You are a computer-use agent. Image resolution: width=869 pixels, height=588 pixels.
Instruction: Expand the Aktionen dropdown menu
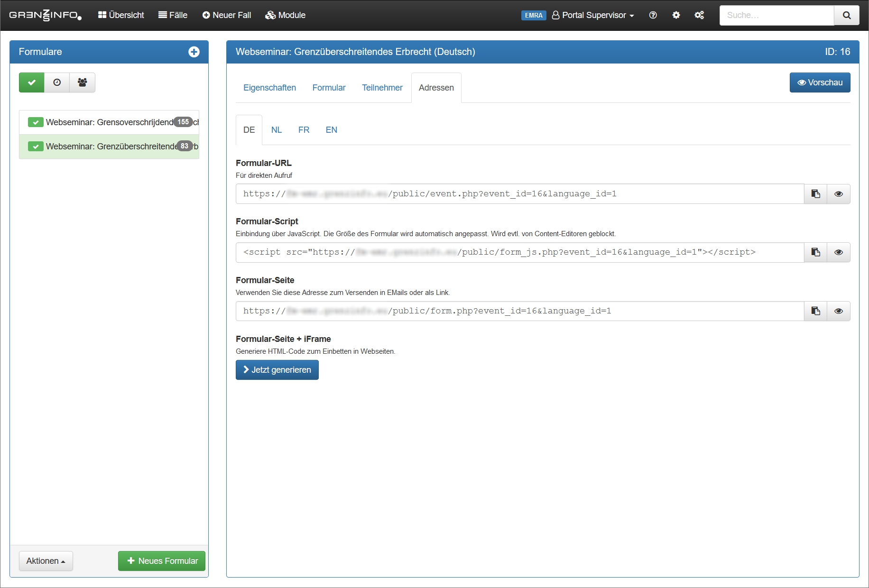coord(46,561)
